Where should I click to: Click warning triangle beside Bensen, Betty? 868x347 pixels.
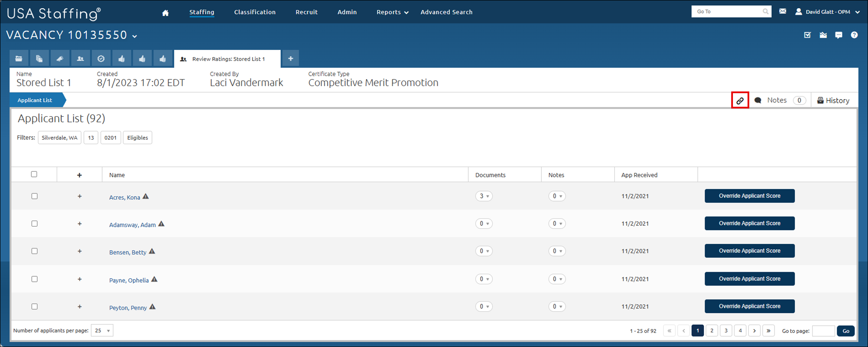point(152,251)
